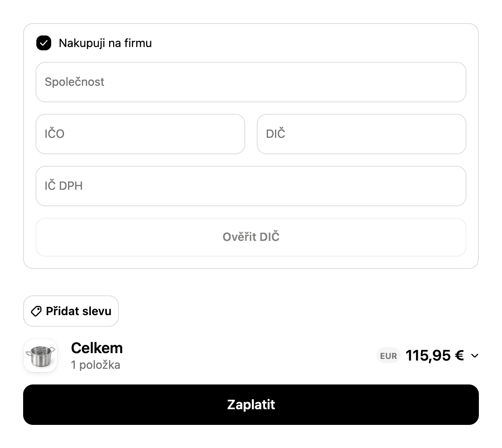The height and width of the screenshot is (448, 502).
Task: Click the 'Společnost' placeholder text
Action: pyautogui.click(x=75, y=82)
